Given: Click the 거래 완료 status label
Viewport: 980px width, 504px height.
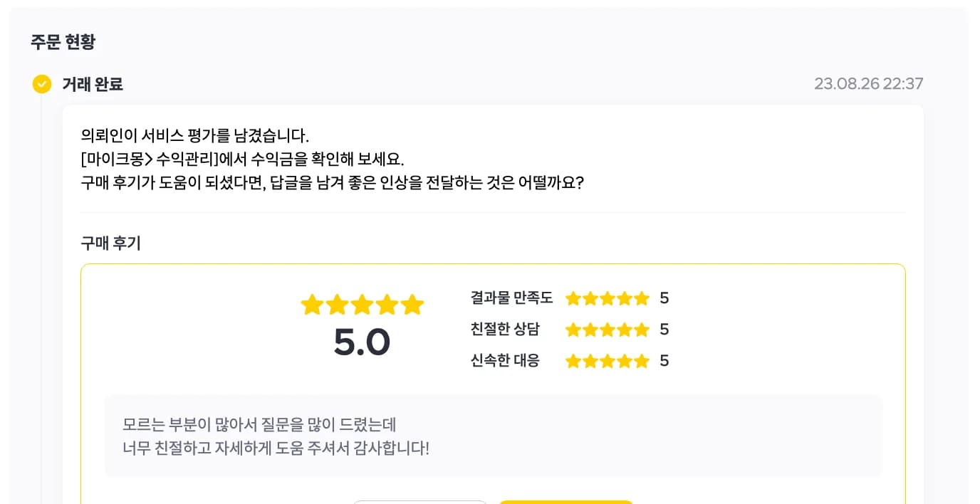Looking at the screenshot, I should 93,84.
